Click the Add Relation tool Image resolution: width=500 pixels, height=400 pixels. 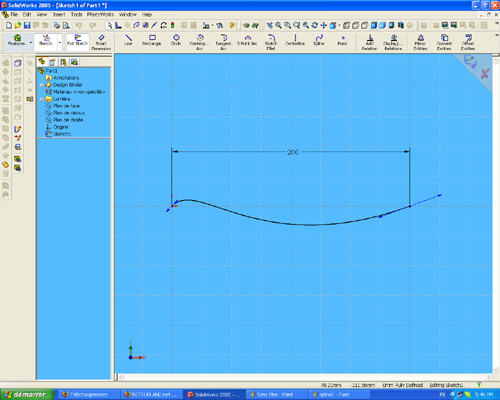click(x=369, y=42)
